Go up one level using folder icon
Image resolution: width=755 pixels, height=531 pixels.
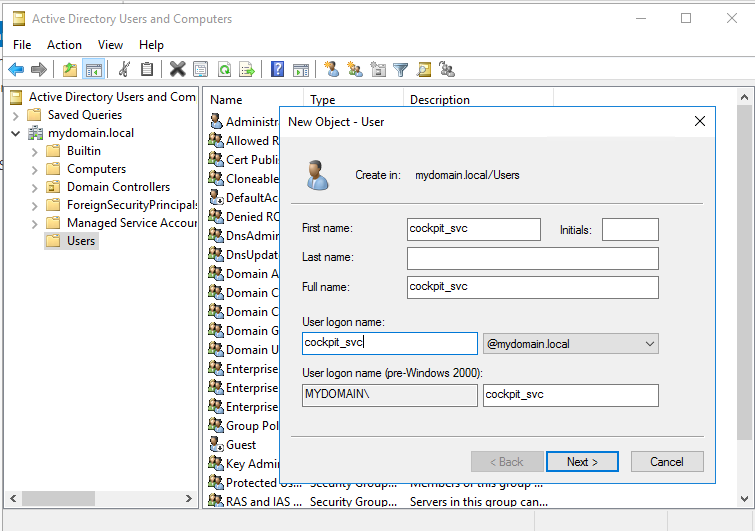pyautogui.click(x=70, y=69)
